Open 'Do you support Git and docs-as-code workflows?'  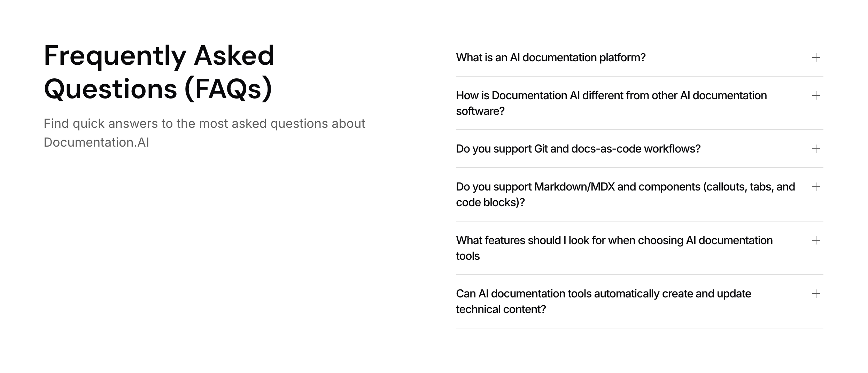(578, 149)
